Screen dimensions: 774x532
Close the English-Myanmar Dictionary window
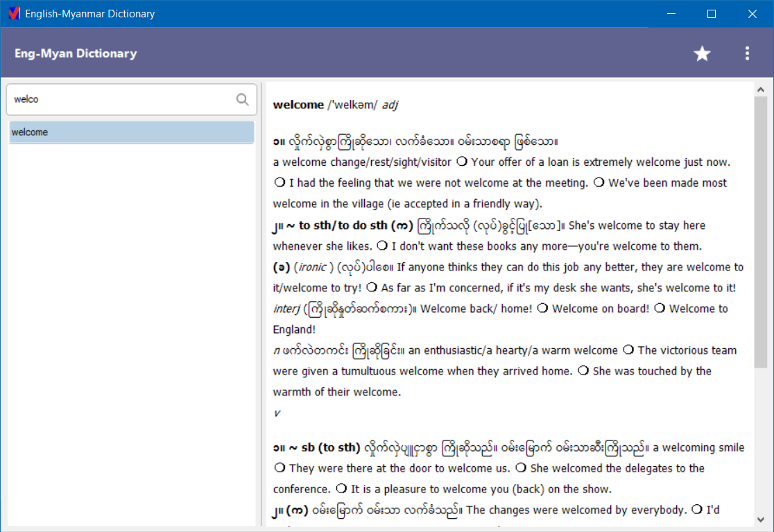[x=752, y=13]
